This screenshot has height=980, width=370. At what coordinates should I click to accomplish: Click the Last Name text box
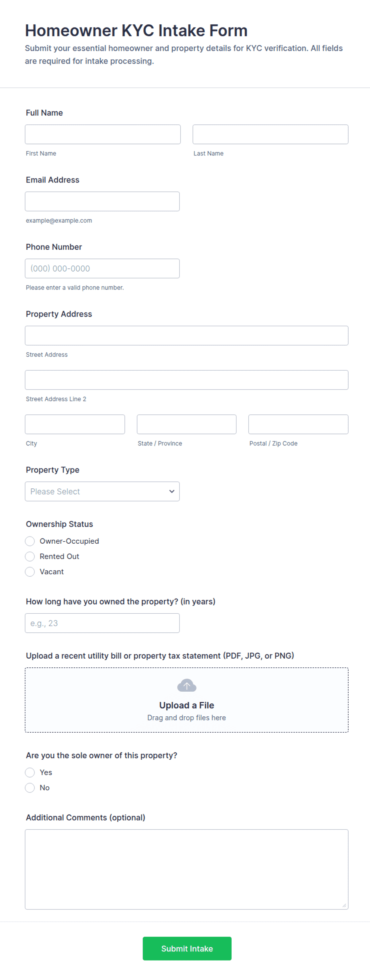271,134
